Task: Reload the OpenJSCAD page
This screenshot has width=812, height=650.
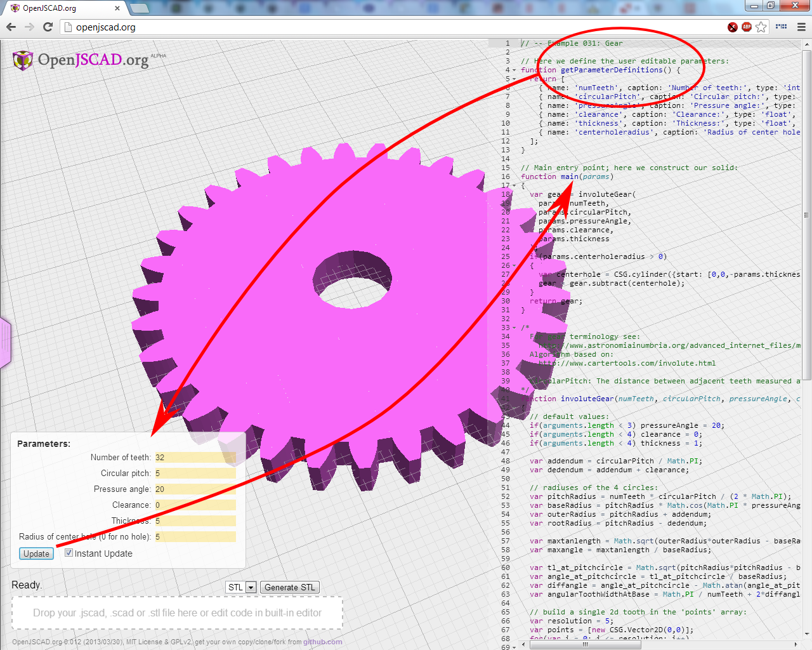Action: (x=48, y=27)
